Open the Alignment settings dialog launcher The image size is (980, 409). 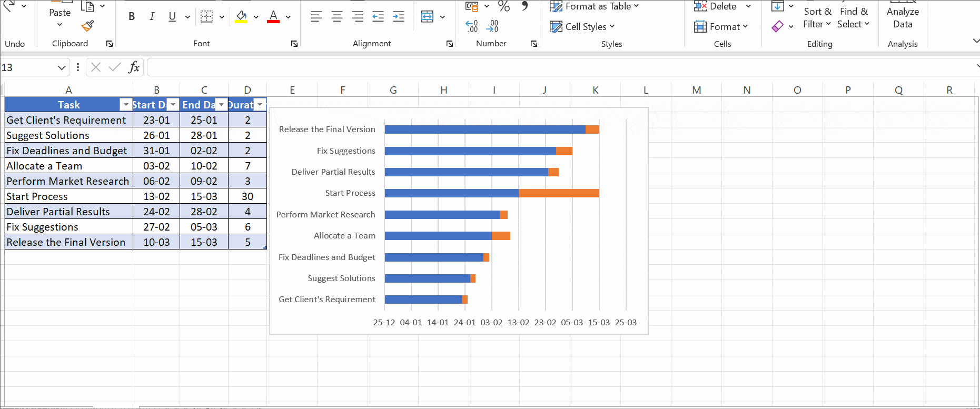click(x=450, y=44)
